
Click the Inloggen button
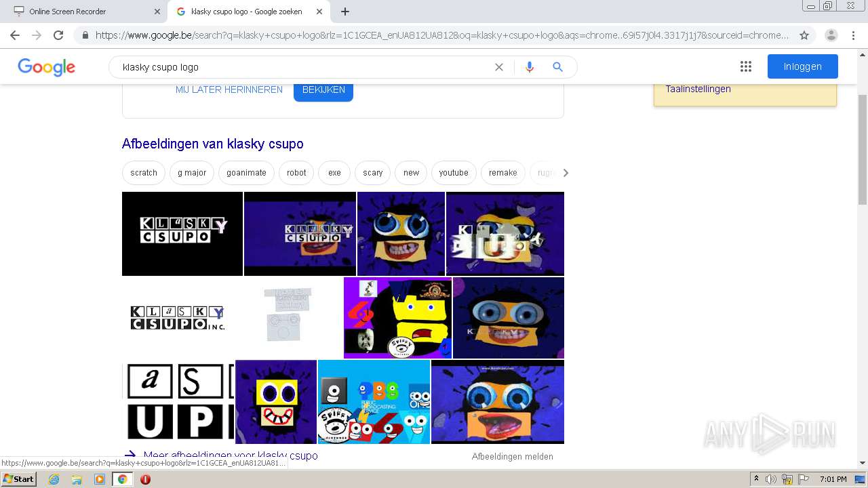pos(803,66)
